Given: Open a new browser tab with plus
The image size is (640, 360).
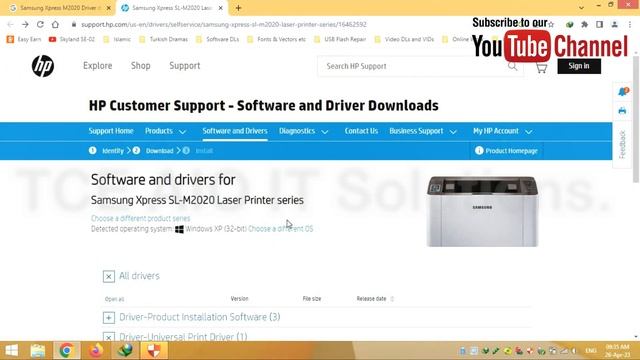Looking at the screenshot, I should coord(238,8).
